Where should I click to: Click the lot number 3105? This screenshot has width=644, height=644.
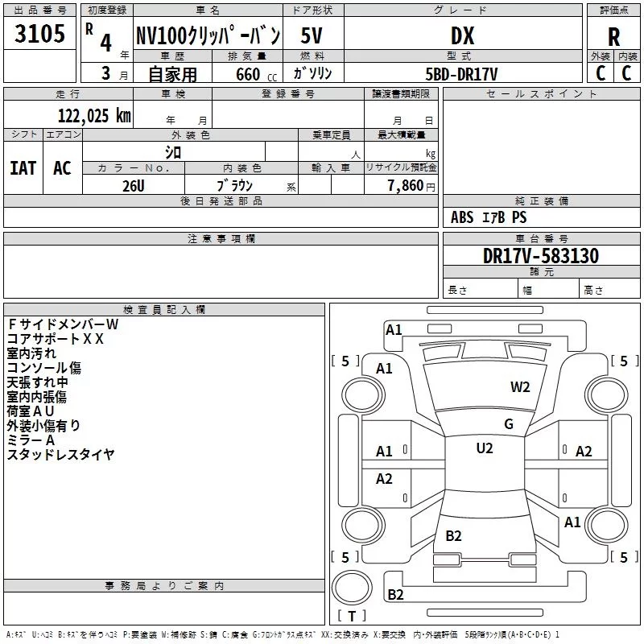tap(39, 33)
